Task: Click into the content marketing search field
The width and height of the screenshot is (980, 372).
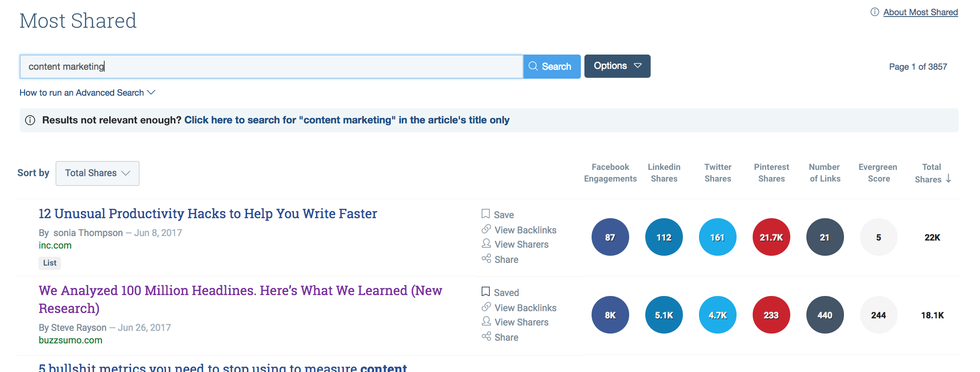Action: [x=271, y=67]
